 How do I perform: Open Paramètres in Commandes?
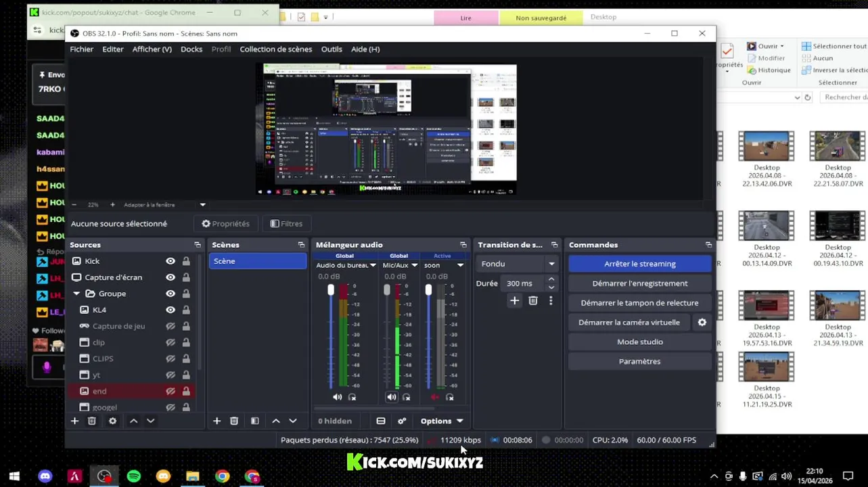point(640,362)
